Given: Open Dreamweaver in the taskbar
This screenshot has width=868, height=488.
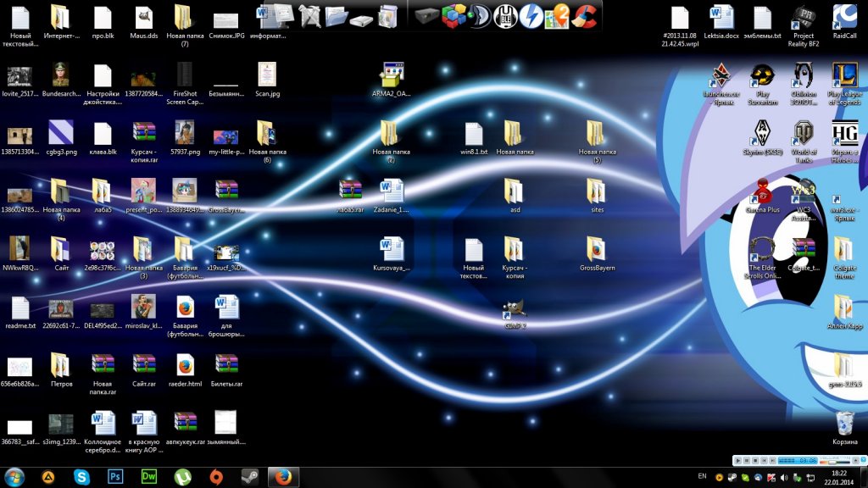Looking at the screenshot, I should [x=148, y=477].
